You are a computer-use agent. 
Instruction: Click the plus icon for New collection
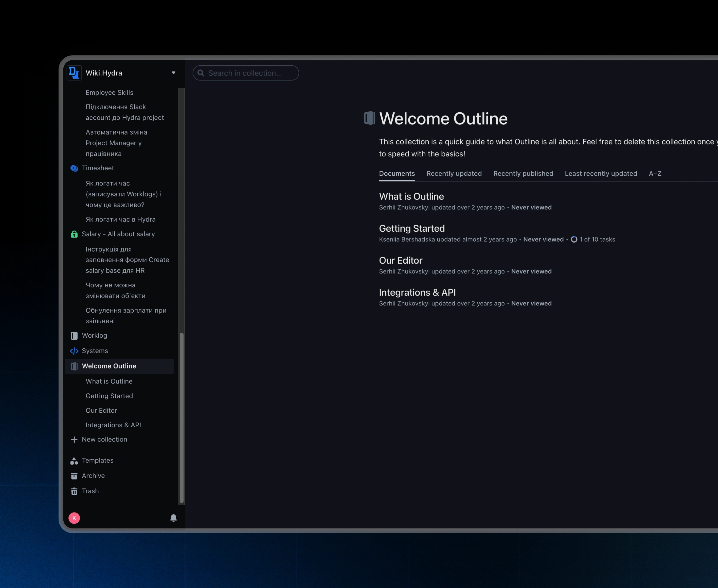pyautogui.click(x=74, y=439)
